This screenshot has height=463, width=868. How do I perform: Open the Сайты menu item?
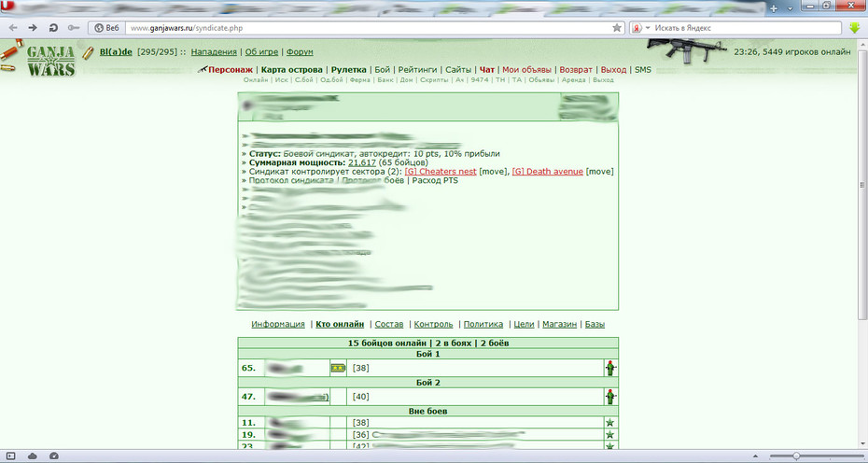click(458, 70)
